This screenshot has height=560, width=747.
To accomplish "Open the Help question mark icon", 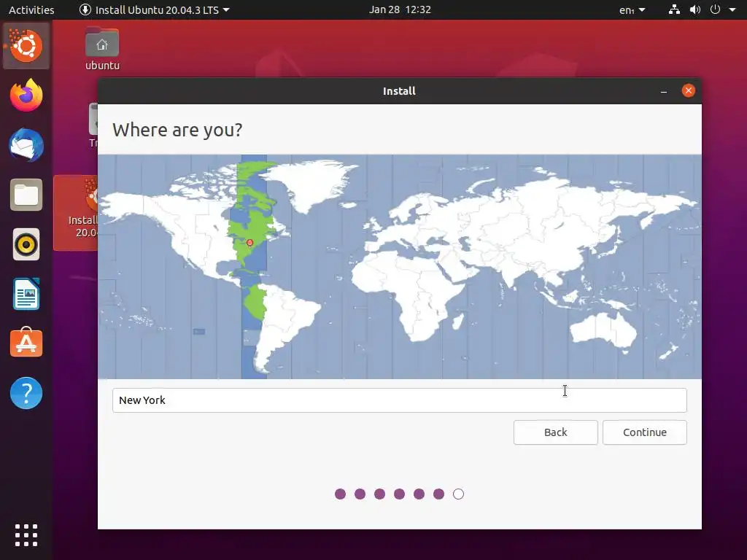I will (x=26, y=393).
